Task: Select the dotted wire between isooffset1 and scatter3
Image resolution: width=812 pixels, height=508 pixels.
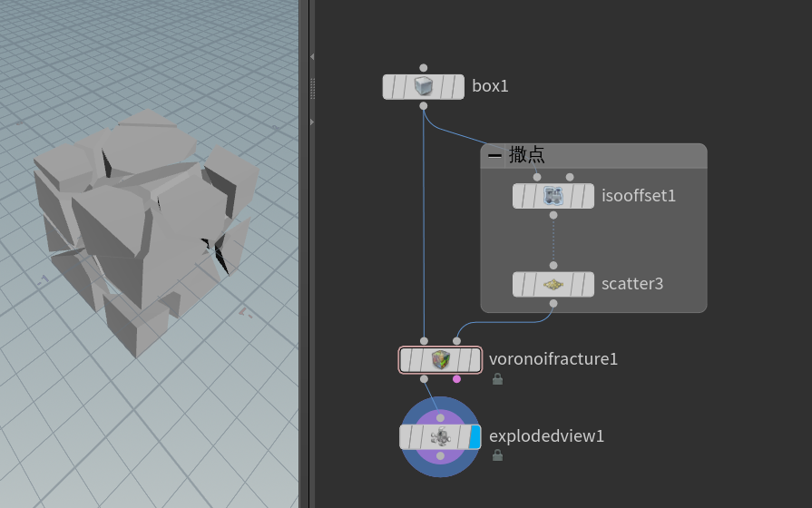Action: point(553,240)
